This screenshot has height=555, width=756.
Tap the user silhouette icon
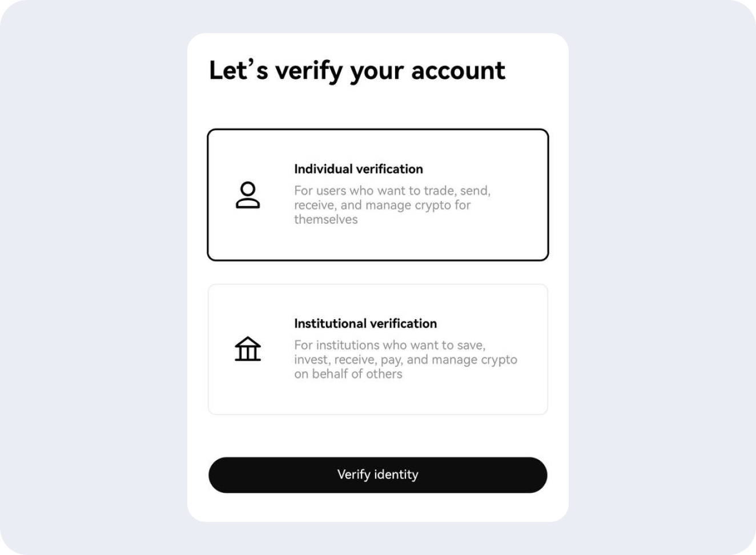248,195
